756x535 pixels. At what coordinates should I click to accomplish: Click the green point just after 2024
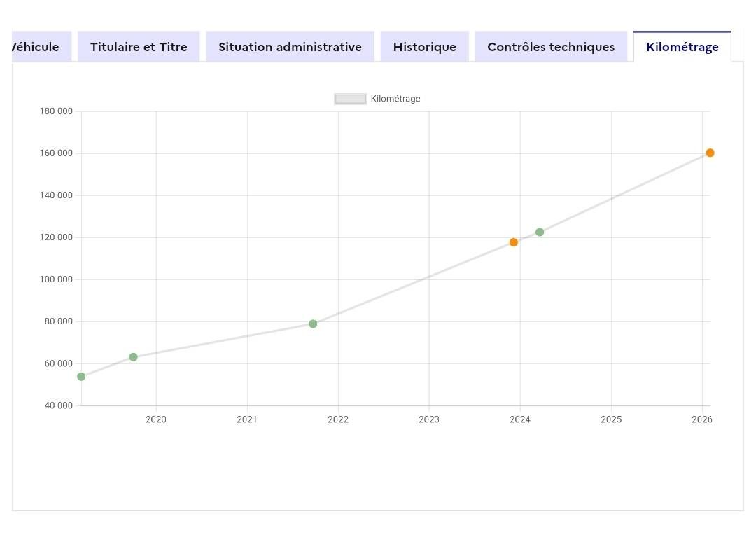[540, 232]
